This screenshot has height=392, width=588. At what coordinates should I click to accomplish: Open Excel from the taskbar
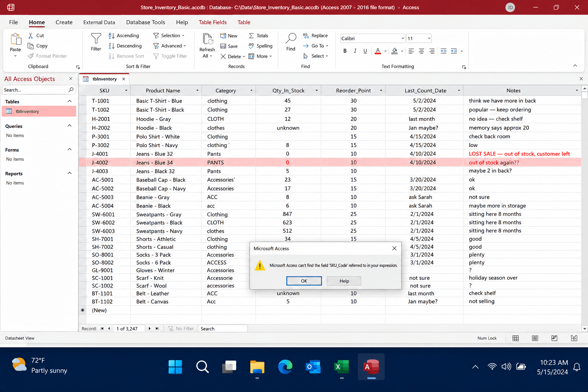pyautogui.click(x=341, y=367)
